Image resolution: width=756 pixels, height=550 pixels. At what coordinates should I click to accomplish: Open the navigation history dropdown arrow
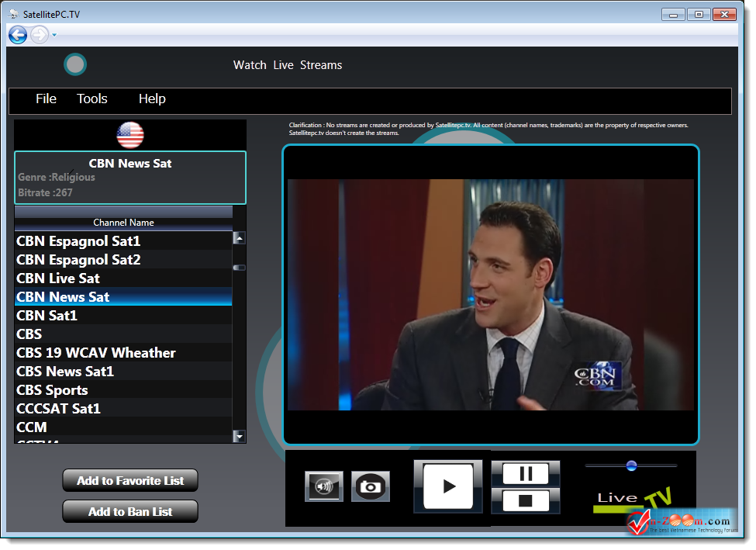[54, 35]
